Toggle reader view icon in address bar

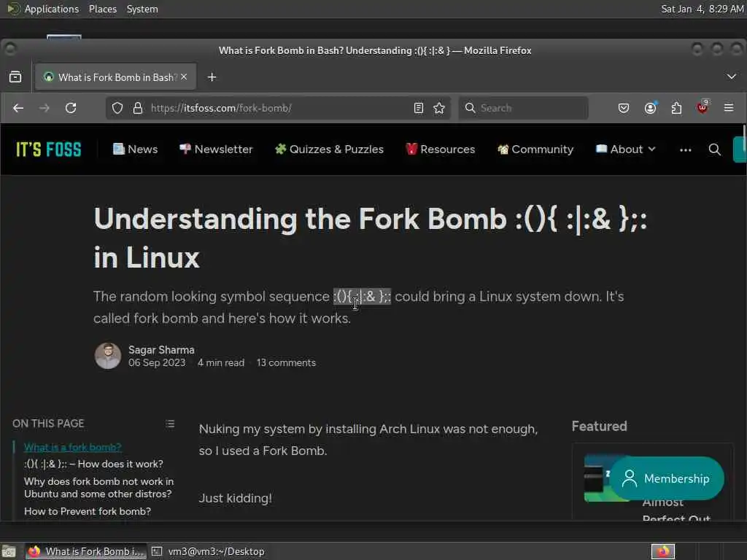418,108
